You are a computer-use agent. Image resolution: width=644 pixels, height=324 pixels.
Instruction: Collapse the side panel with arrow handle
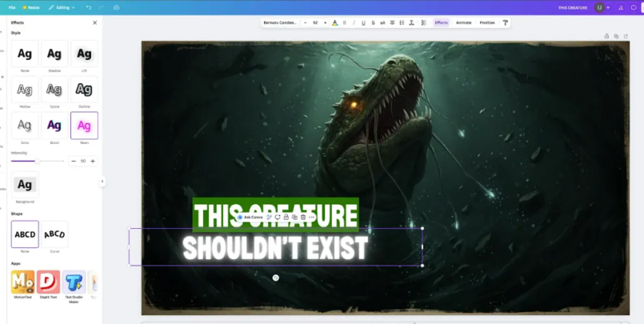(x=102, y=182)
